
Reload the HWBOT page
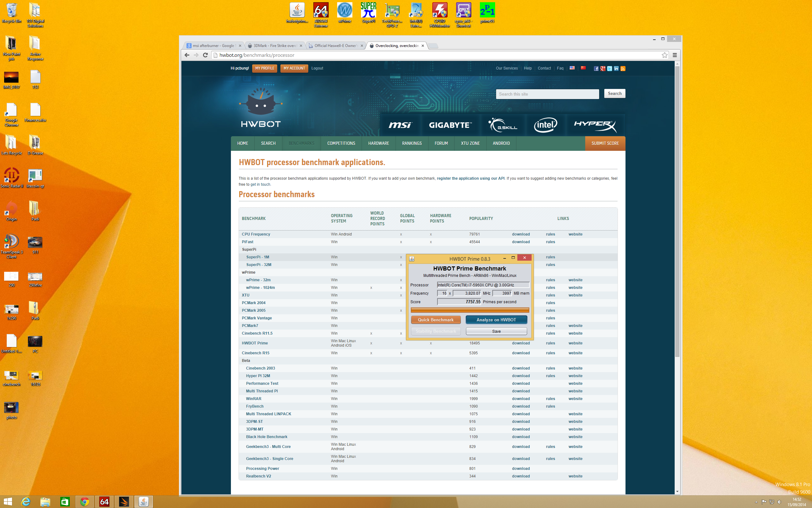[x=205, y=55]
